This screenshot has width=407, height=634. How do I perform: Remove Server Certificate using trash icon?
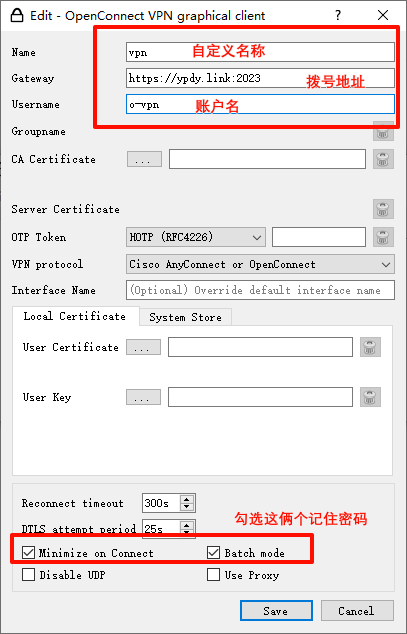(383, 209)
